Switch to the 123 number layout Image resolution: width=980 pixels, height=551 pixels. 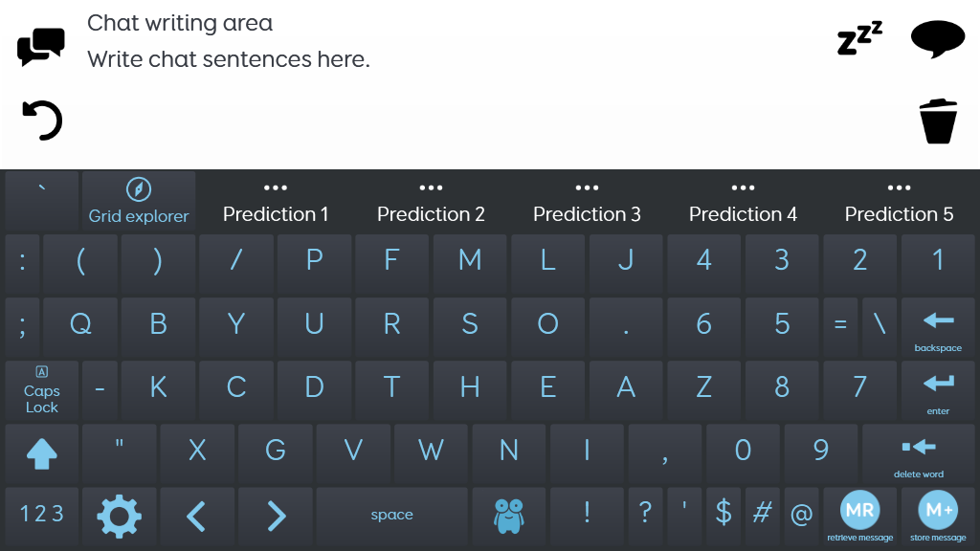[42, 516]
